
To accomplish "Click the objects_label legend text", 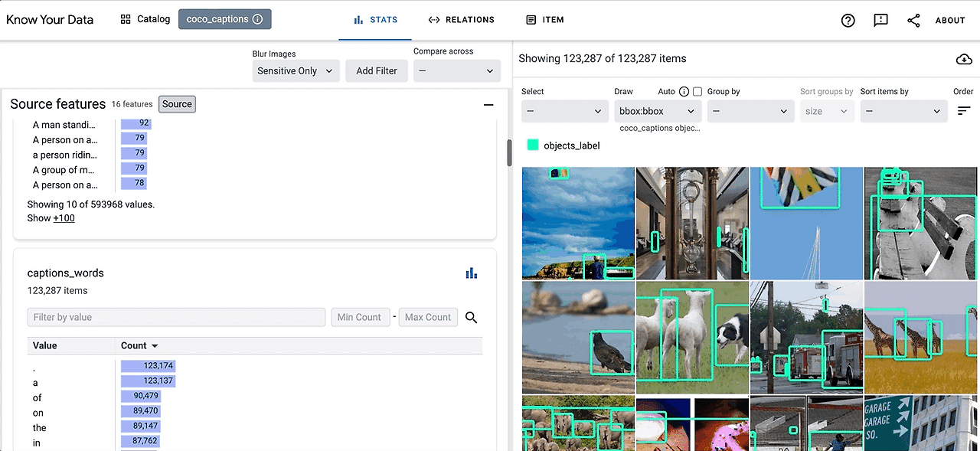I will [x=572, y=145].
